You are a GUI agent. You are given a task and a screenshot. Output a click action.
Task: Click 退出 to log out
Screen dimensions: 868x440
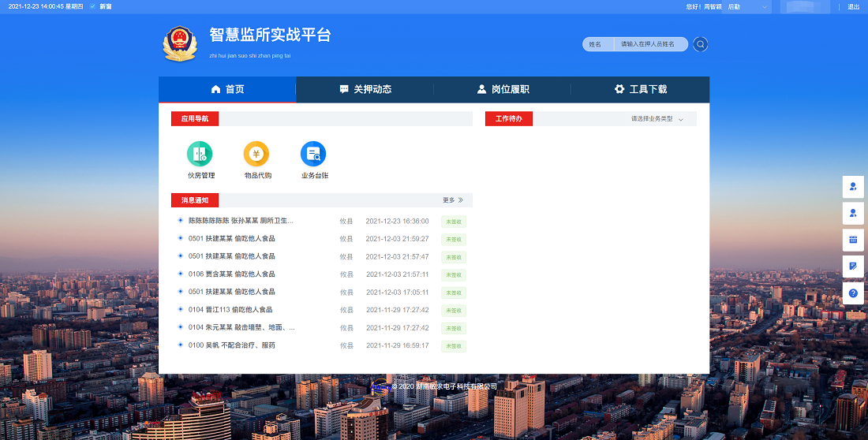[853, 6]
